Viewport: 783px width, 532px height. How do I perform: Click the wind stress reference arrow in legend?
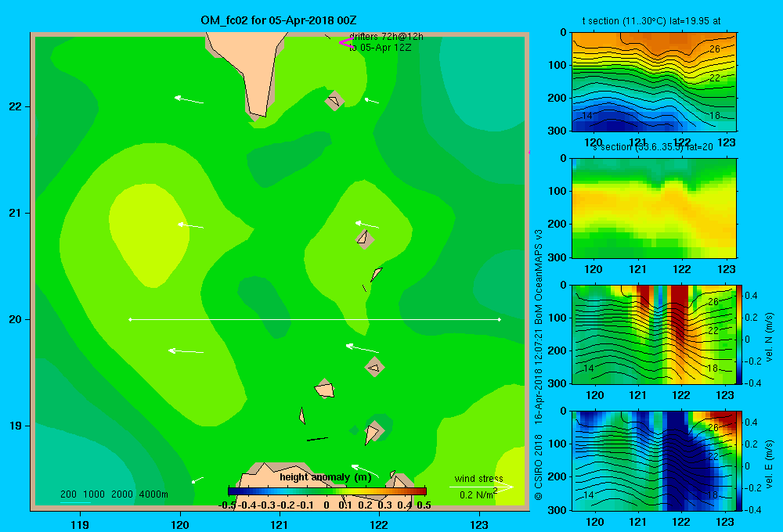481,487
